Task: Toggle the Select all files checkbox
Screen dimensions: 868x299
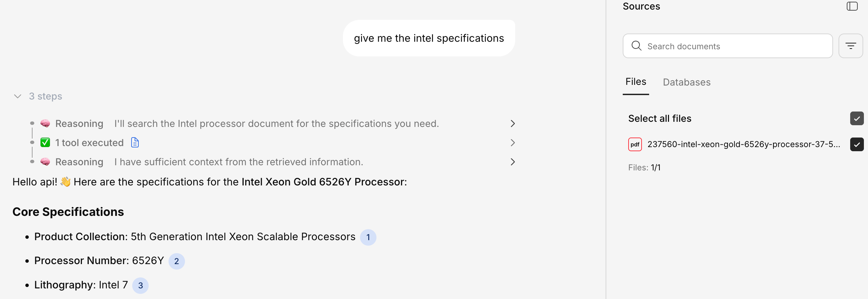Action: coord(857,118)
